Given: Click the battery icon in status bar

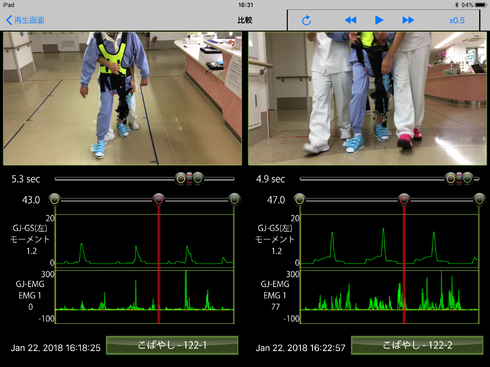Looking at the screenshot, I should (481, 5).
